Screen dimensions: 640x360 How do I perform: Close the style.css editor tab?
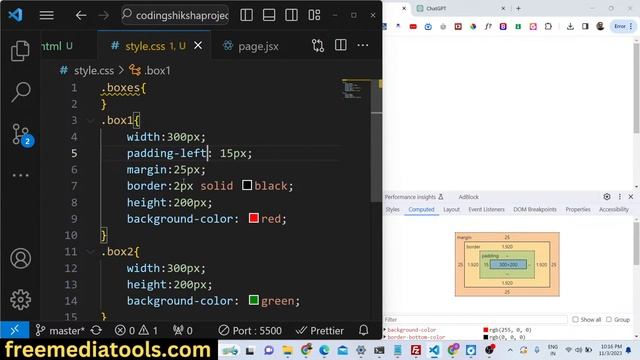(x=198, y=46)
